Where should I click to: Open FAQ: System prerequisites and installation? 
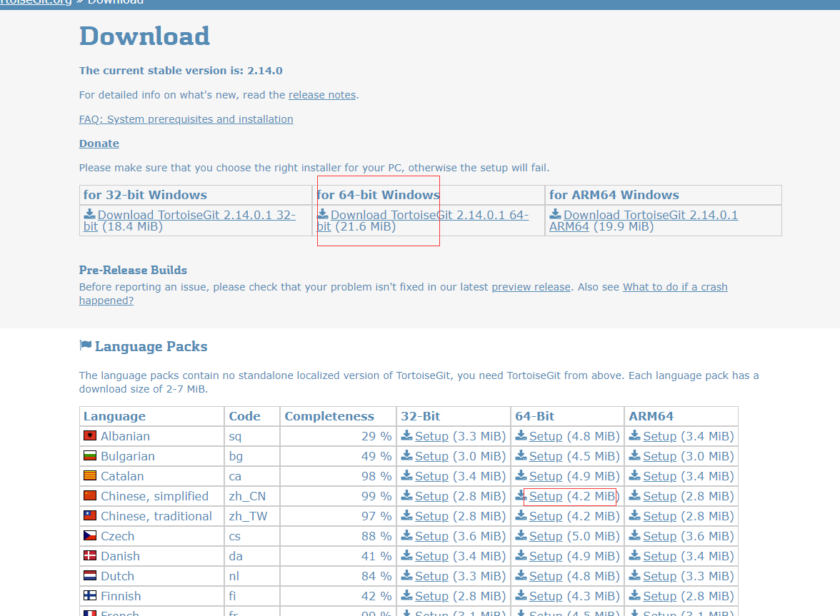tap(186, 118)
